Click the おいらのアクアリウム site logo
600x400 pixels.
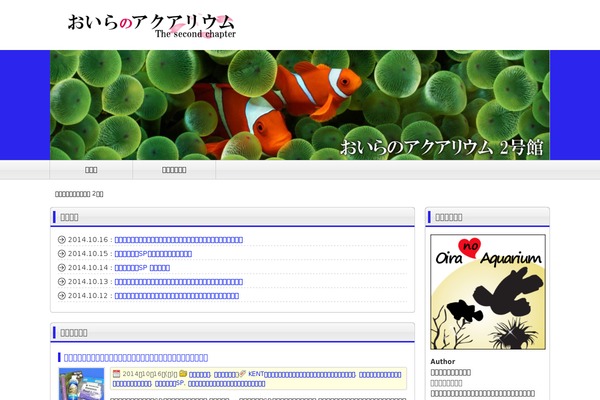click(x=151, y=26)
